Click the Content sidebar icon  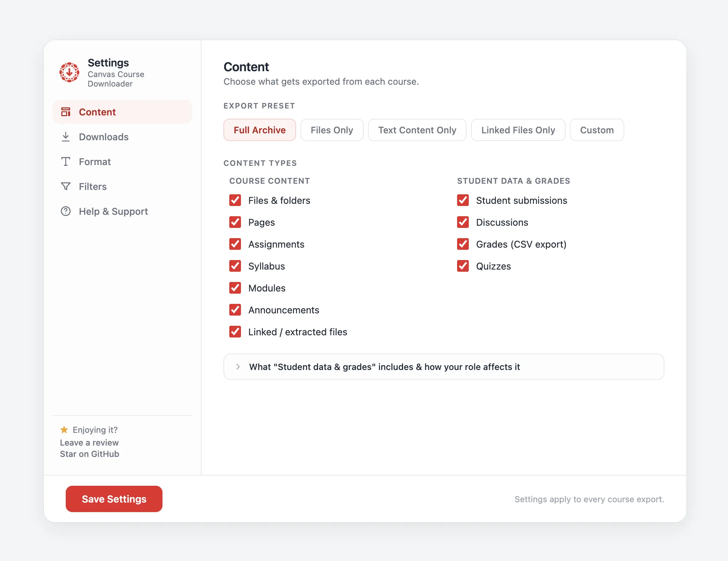click(x=66, y=112)
